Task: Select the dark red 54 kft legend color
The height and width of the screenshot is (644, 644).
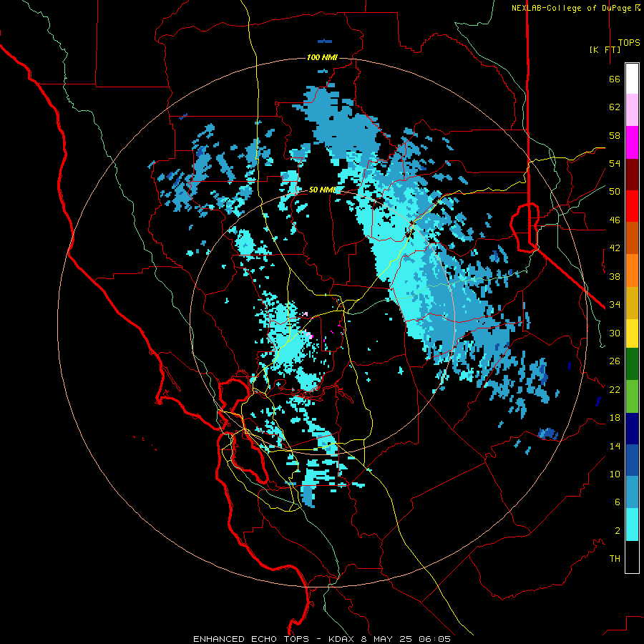Action: point(632,175)
